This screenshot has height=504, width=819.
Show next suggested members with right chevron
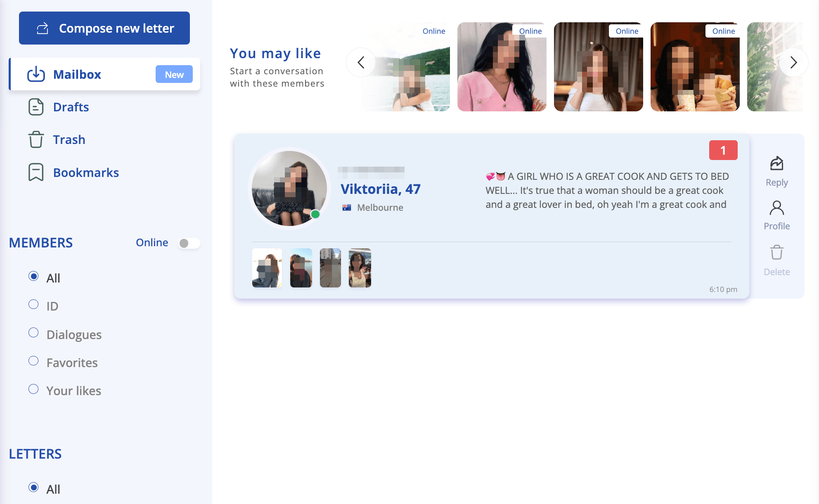[x=793, y=62]
